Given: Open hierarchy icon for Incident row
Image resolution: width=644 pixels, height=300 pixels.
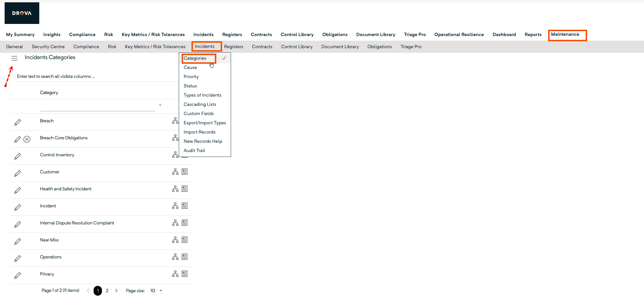Looking at the screenshot, I should [x=175, y=206].
